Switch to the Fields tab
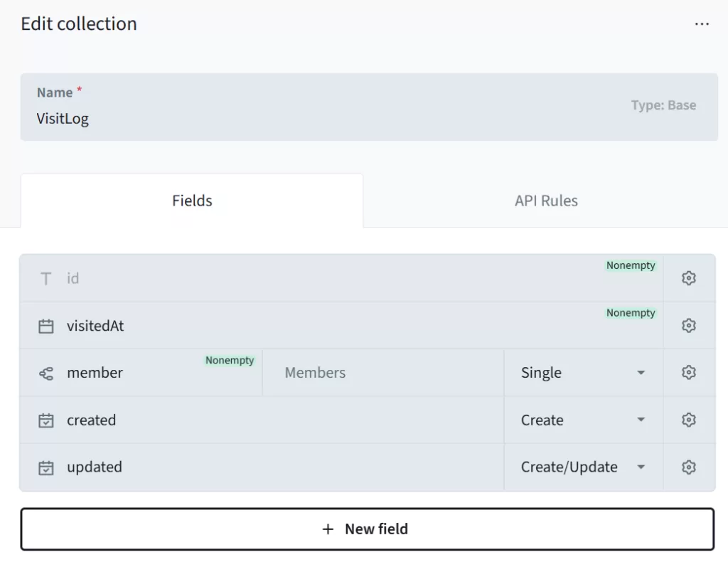This screenshot has height=562, width=728. (192, 201)
